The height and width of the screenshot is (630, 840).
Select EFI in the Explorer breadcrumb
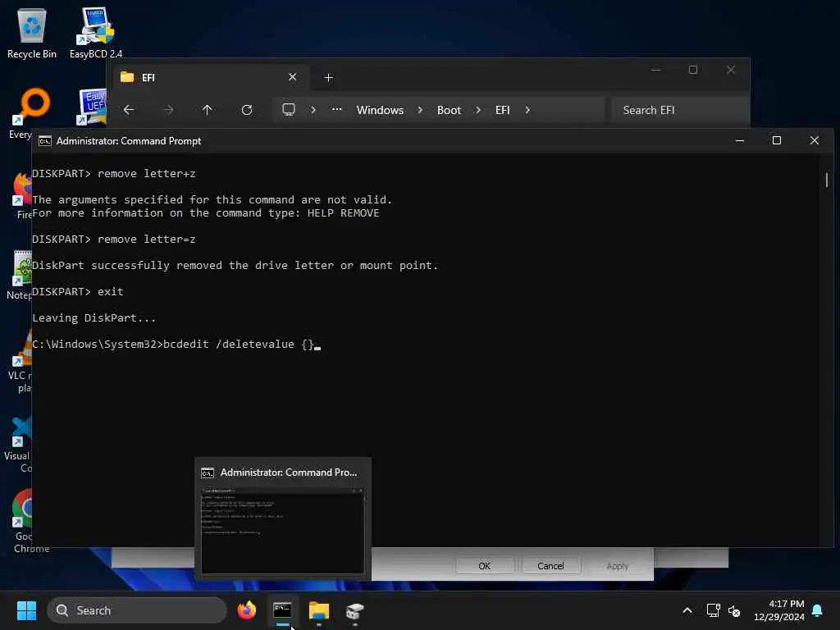(x=503, y=110)
